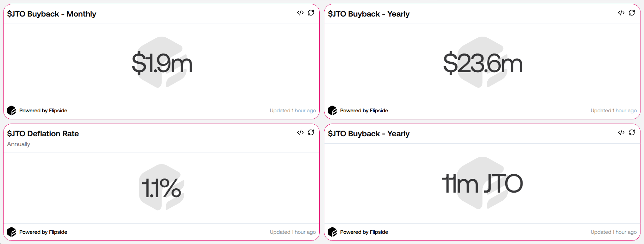Click the Flipside logo on the 11m JTO card

pyautogui.click(x=332, y=232)
